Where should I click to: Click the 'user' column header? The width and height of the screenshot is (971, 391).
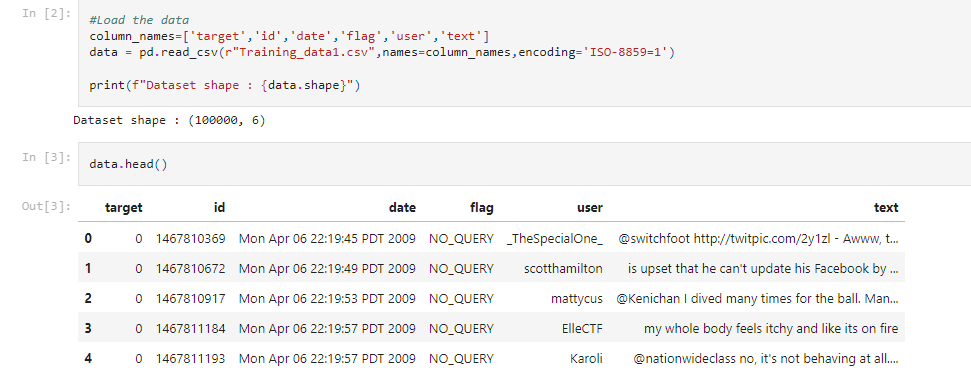[590, 208]
